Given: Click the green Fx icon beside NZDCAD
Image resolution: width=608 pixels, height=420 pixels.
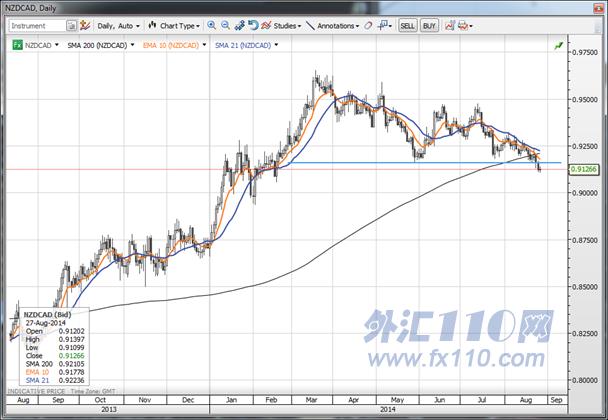Looking at the screenshot, I should click(17, 45).
